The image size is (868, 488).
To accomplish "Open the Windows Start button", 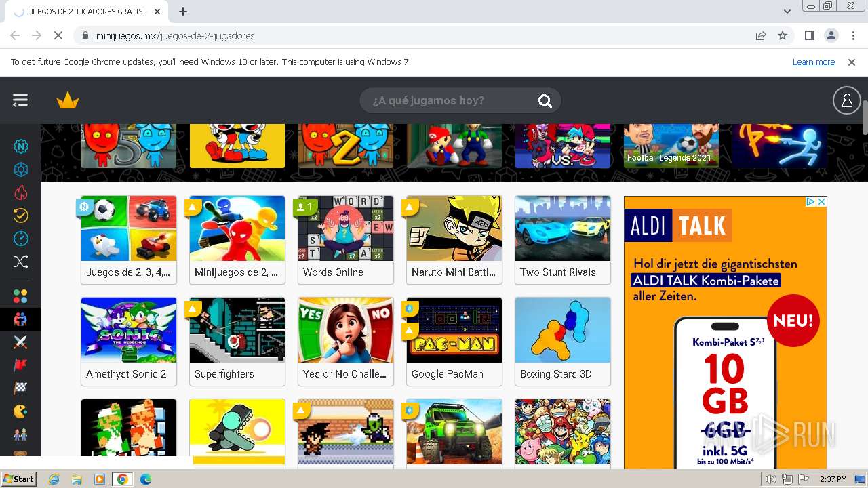I will 18,479.
